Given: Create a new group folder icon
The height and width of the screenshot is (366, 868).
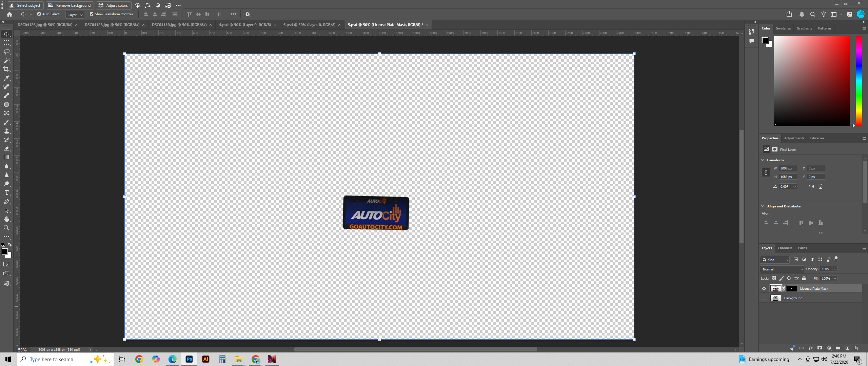Looking at the screenshot, I should click(838, 348).
